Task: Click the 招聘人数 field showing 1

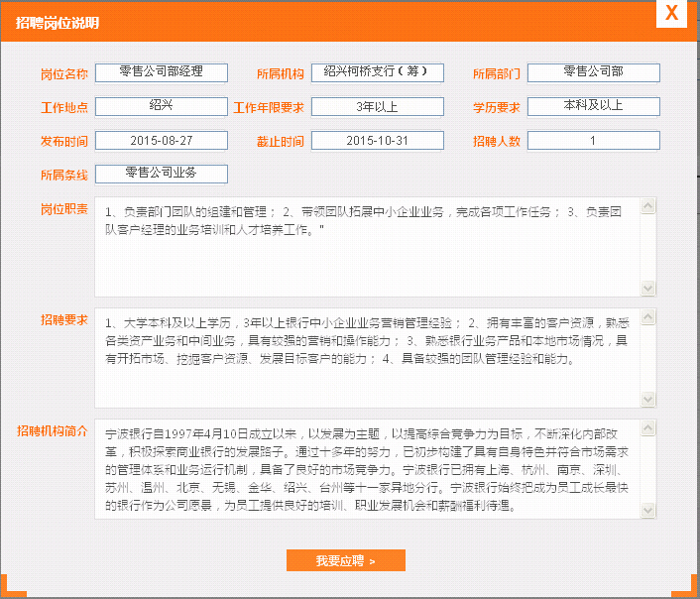Action: pyautogui.click(x=593, y=141)
